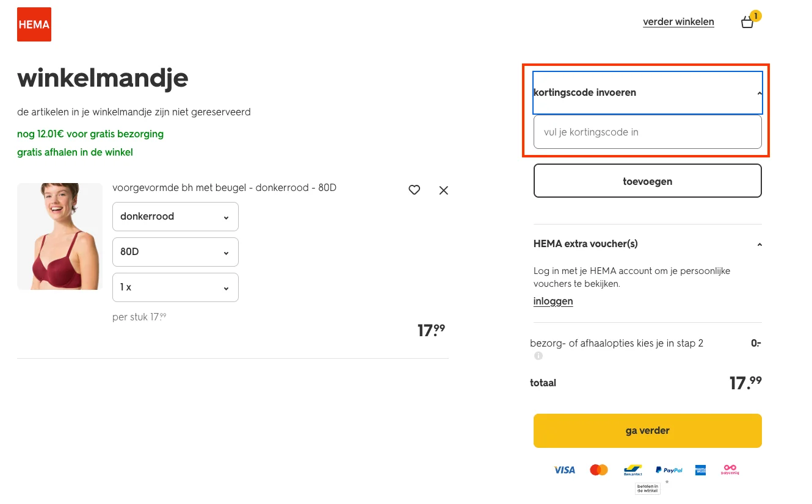Add the bra to your wishlist heart icon
This screenshot has width=812, height=504.
(414, 190)
